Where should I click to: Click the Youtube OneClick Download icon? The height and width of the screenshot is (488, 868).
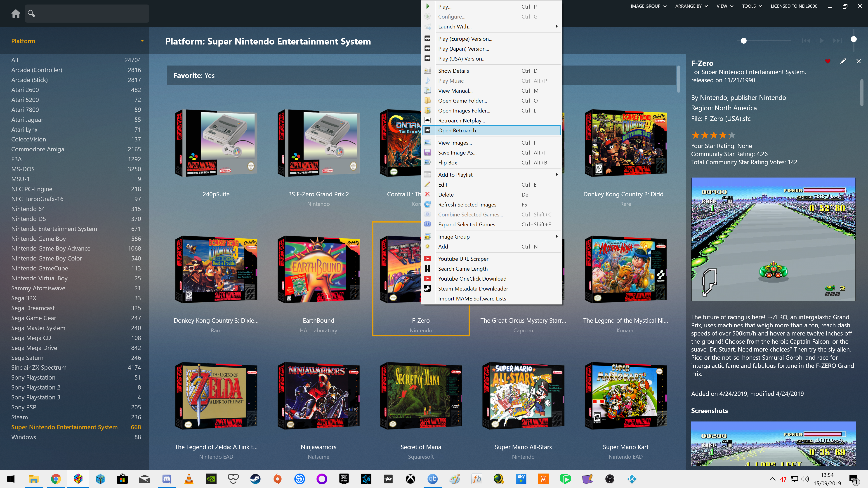click(x=427, y=279)
